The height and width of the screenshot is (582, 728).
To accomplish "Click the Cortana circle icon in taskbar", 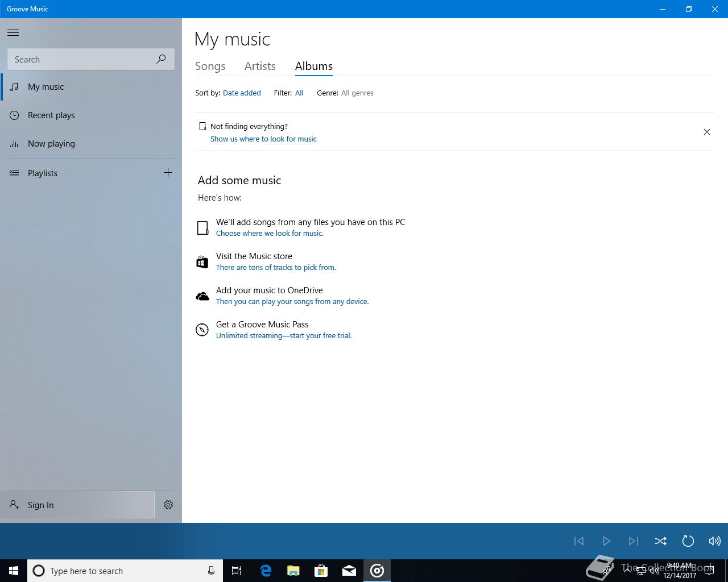I will [x=39, y=571].
